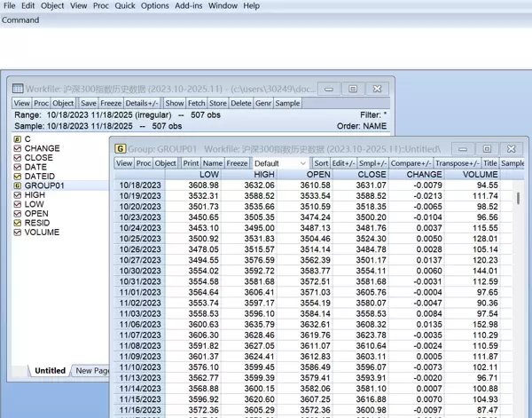Click the HIGH series icon in list
The image size is (532, 418).
coord(17,195)
